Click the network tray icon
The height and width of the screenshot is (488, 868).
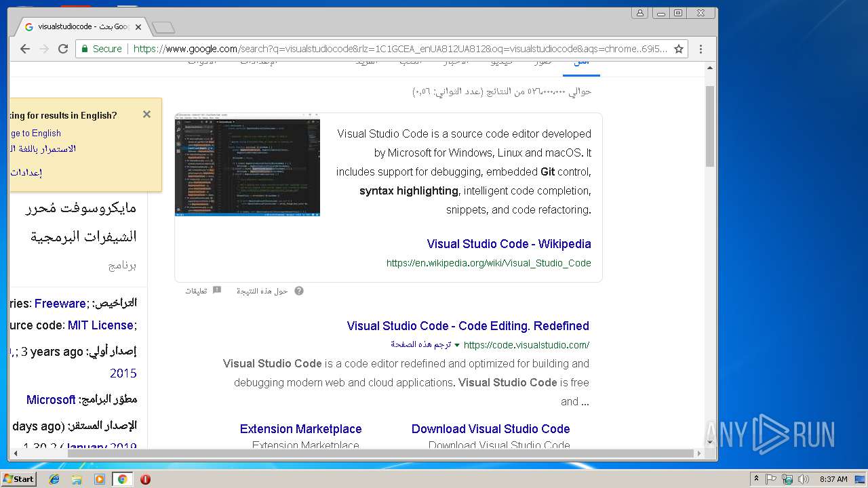point(787,479)
